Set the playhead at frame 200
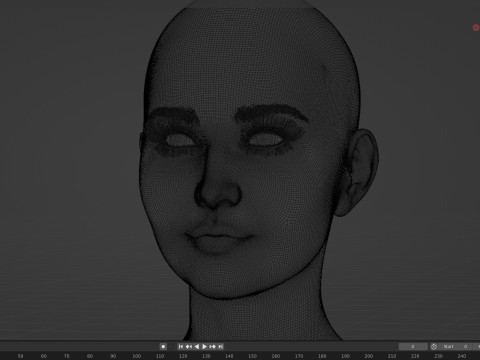The width and height of the screenshot is (480, 360). 368,356
